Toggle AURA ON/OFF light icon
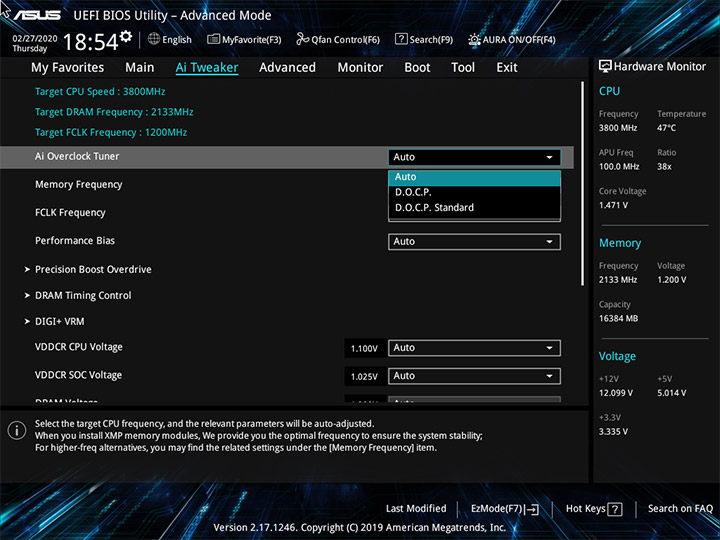720x540 pixels. click(474, 39)
